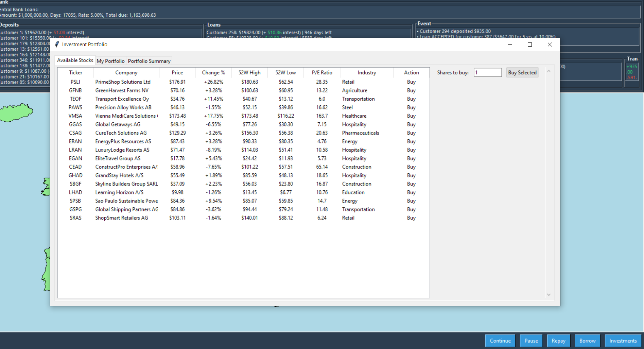This screenshot has height=349, width=644.
Task: Click Buy in the ShopSmart Retailers row
Action: click(411, 218)
